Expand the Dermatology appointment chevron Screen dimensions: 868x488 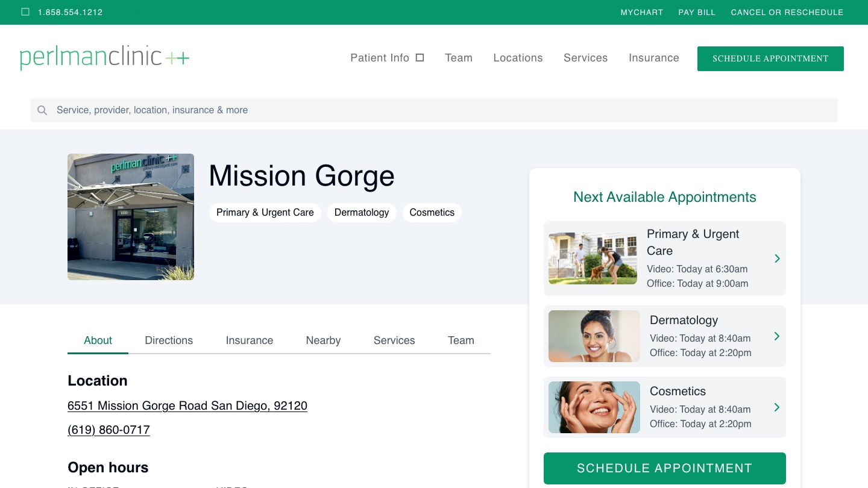(x=776, y=336)
